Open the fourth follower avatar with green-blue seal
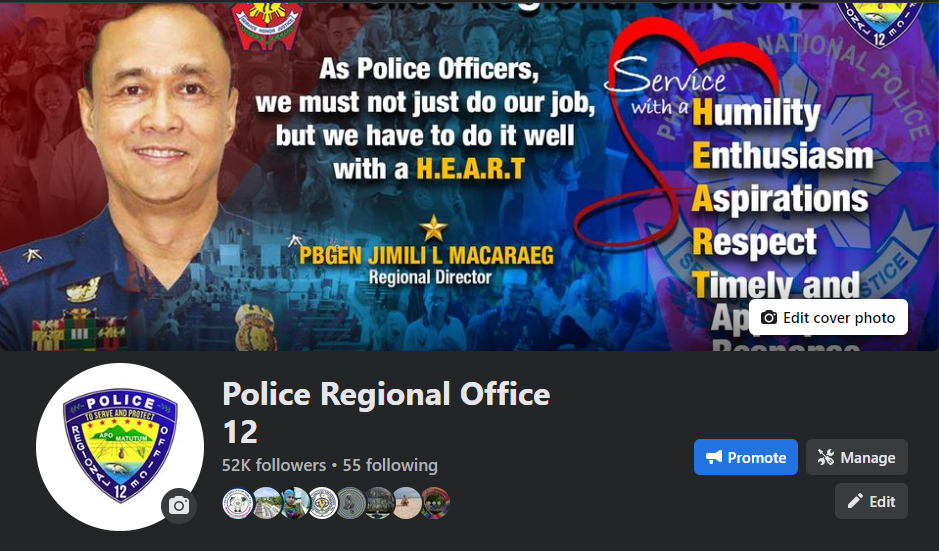This screenshot has width=939, height=551. pyautogui.click(x=323, y=502)
